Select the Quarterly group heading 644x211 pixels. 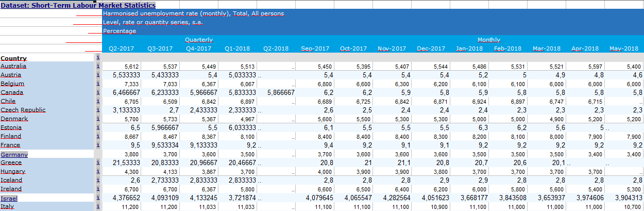click(x=199, y=40)
